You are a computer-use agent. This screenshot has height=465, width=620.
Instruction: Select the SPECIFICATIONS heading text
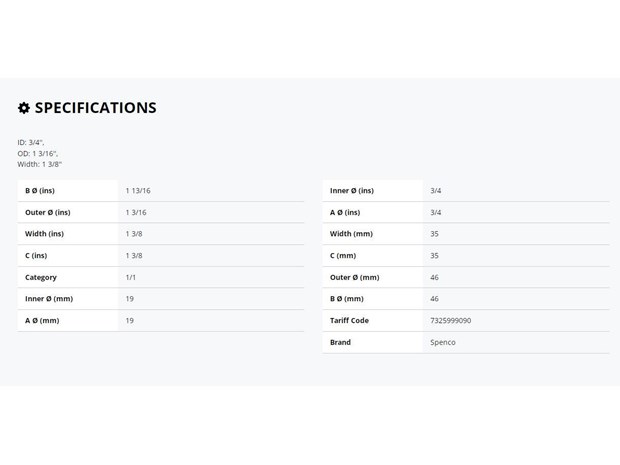96,108
